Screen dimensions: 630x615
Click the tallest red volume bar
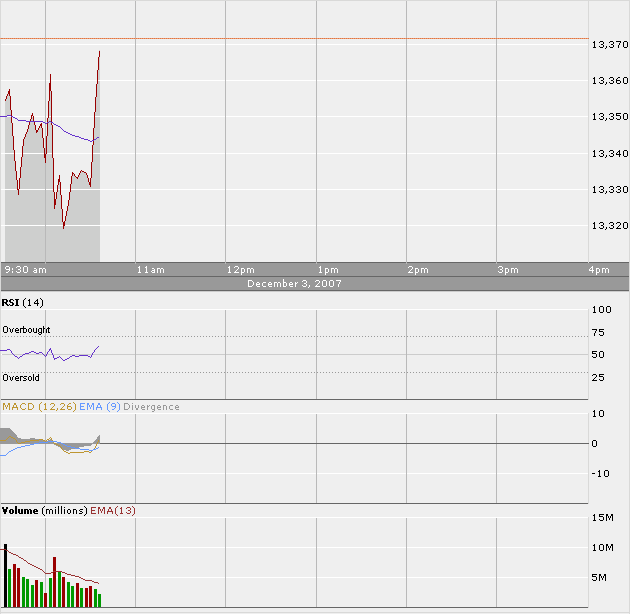pyautogui.click(x=55, y=582)
